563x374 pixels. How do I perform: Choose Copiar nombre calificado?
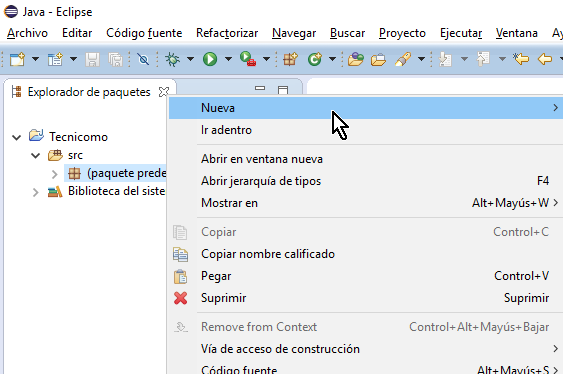(366, 254)
